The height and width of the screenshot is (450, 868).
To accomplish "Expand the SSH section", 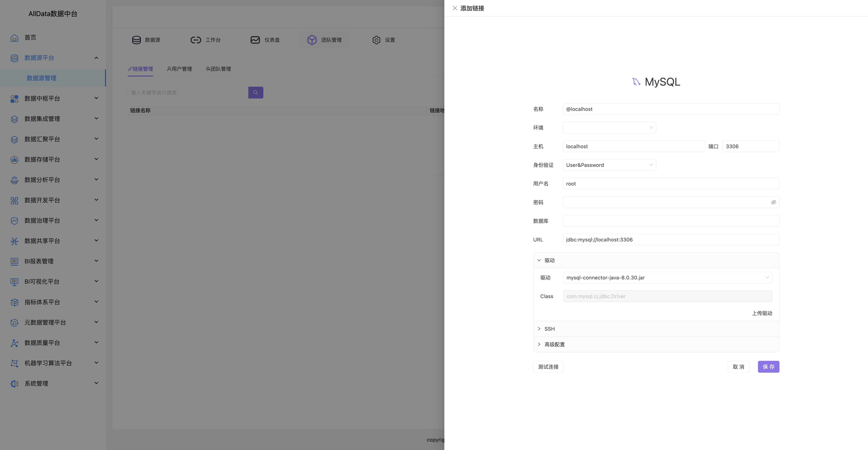I will pyautogui.click(x=656, y=328).
